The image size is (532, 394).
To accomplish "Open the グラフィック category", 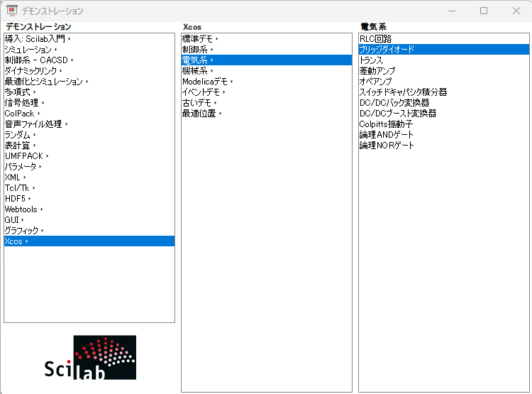I will 89,230.
